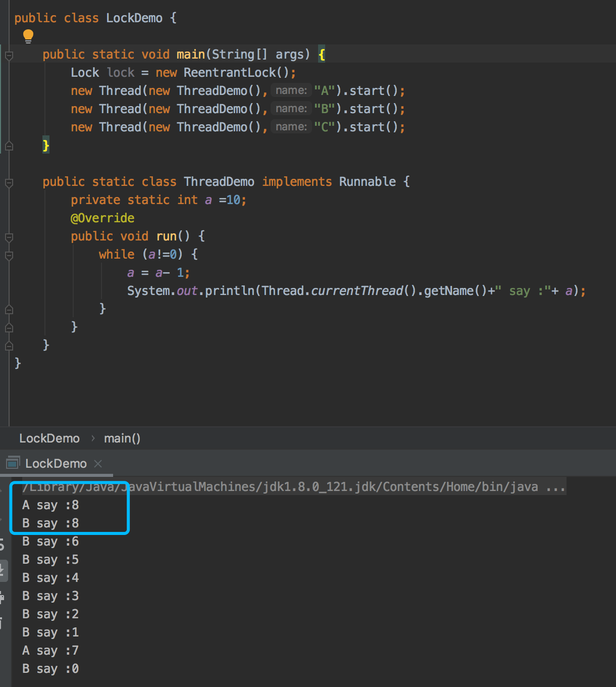Select LockDemo in the breadcrumb bar
The height and width of the screenshot is (687, 616).
(49, 438)
